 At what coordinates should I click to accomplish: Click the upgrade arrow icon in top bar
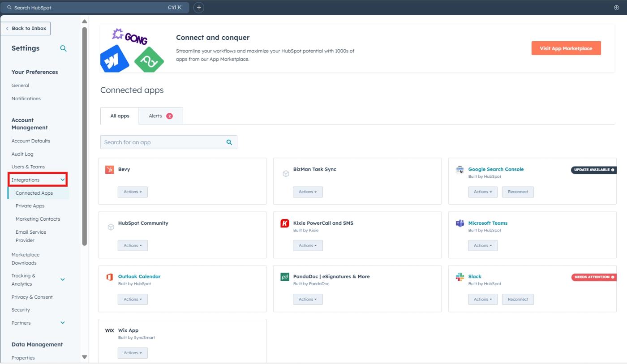click(x=616, y=8)
